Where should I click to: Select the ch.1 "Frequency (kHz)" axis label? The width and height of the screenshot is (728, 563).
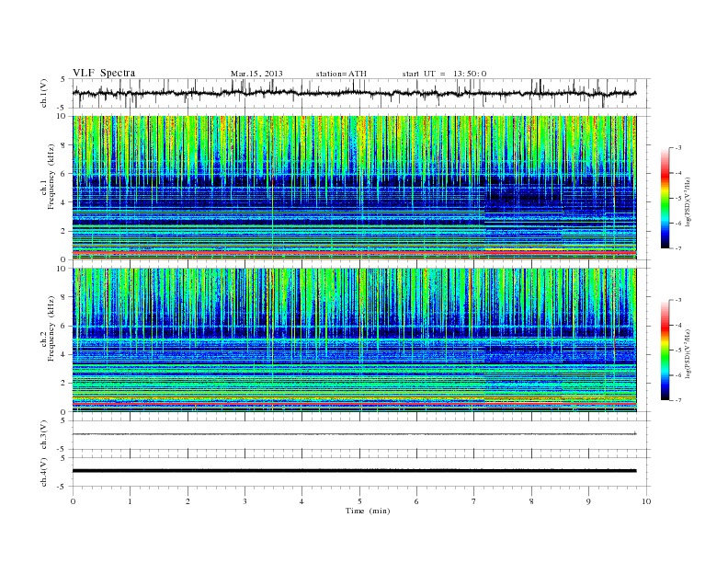pos(51,177)
